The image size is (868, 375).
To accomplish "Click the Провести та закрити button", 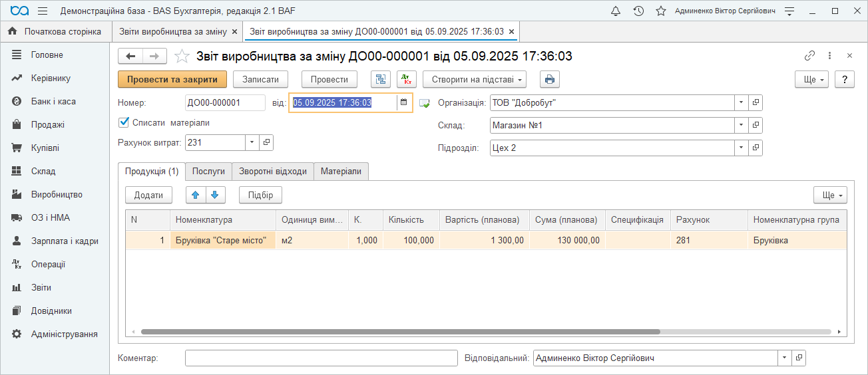I will (x=172, y=79).
